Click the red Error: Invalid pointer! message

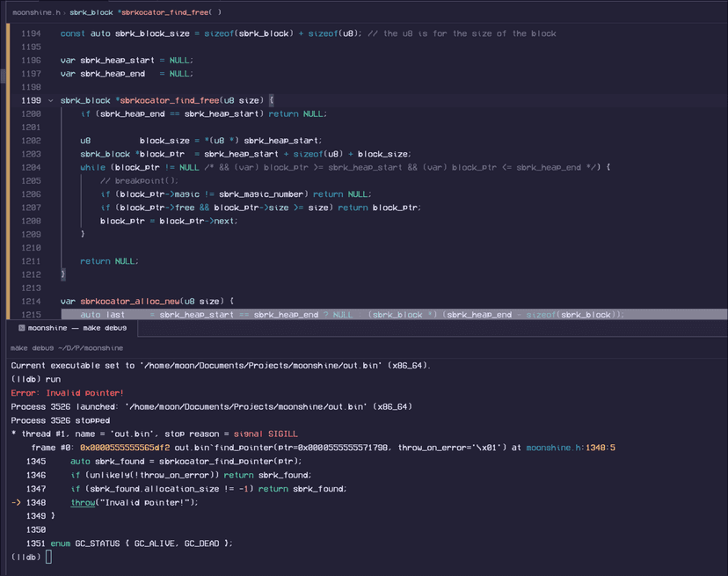[x=68, y=393]
